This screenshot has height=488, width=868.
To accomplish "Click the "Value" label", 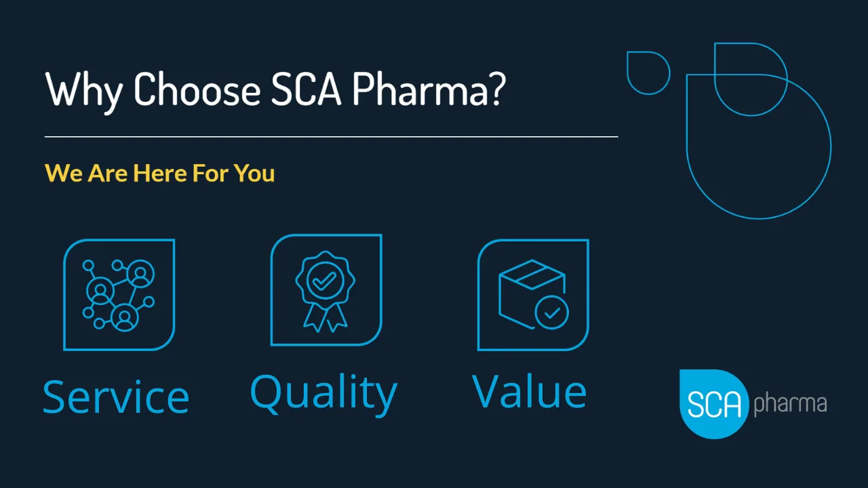I will point(529,392).
